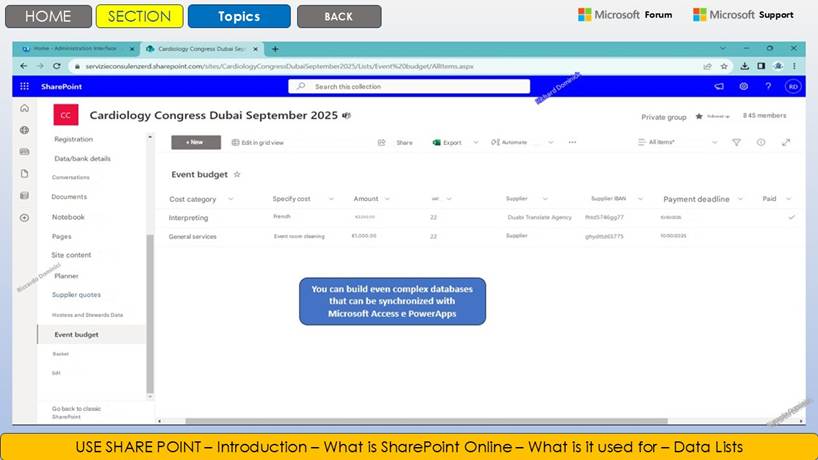Select Cardiology Congress Dubai browser tab
This screenshot has height=460, width=818.
coord(201,49)
